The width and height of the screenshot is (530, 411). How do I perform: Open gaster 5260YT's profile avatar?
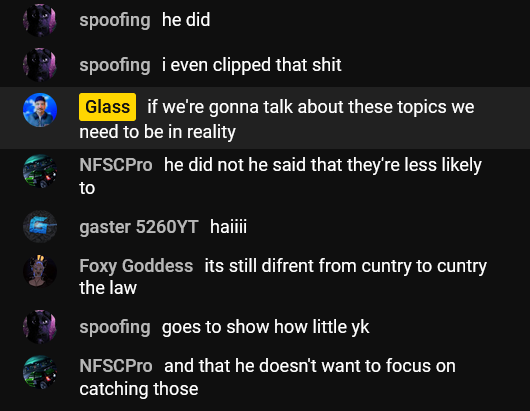tap(40, 226)
